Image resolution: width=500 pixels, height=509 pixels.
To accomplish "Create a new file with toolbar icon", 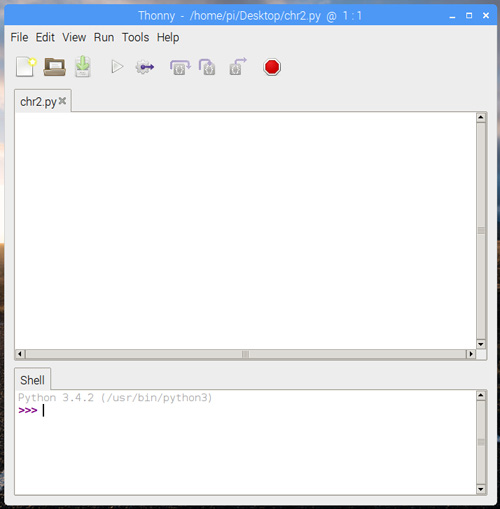I will [x=26, y=67].
